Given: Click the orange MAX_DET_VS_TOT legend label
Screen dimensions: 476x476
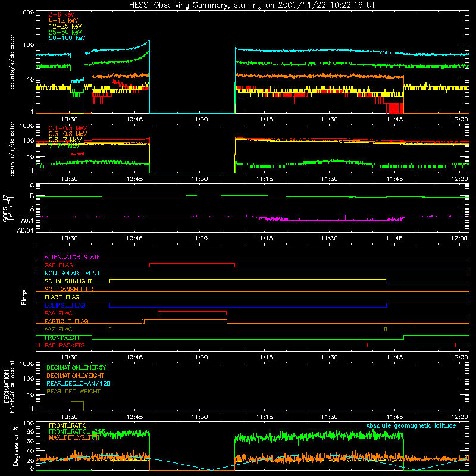Looking at the screenshot, I should pyautogui.click(x=74, y=437).
